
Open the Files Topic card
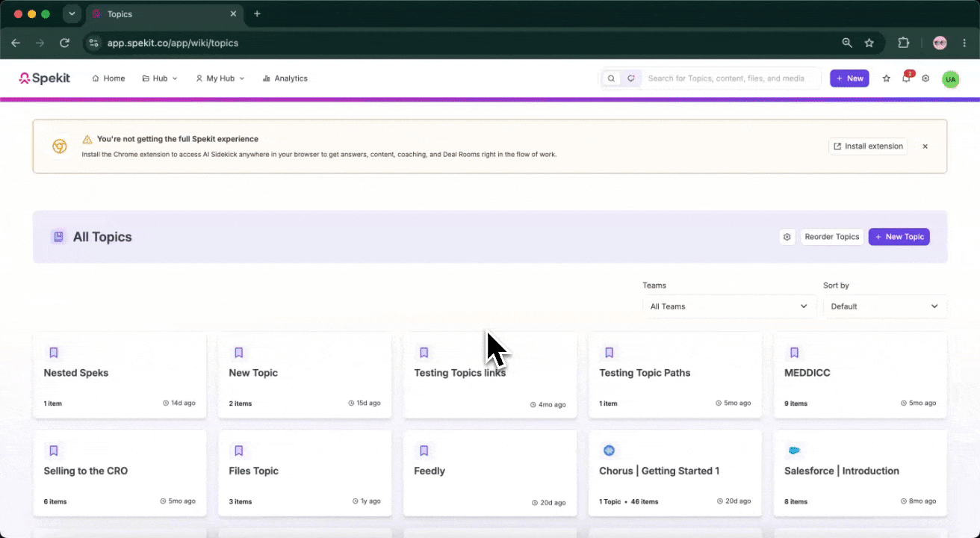pyautogui.click(x=305, y=473)
